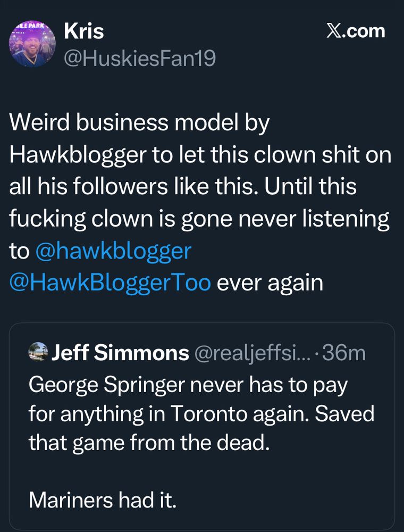Click Jeff Simmons' small avatar
This screenshot has height=532, width=404.
[38, 353]
